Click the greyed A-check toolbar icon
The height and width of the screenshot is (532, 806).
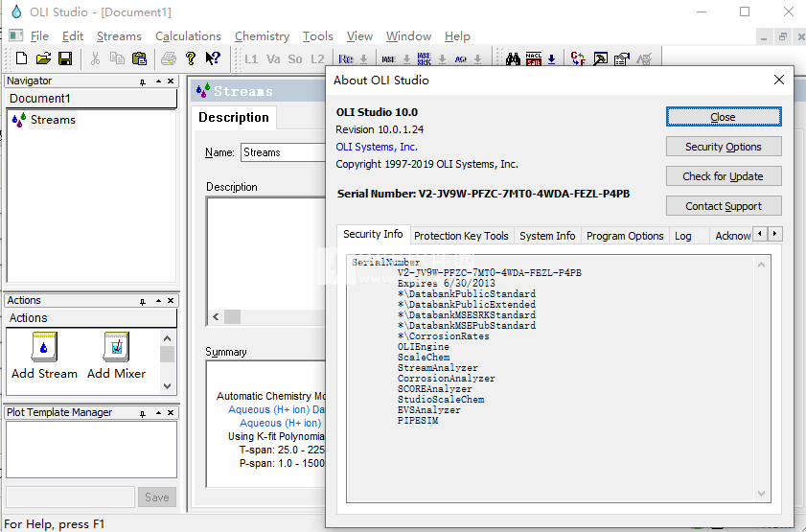644,59
